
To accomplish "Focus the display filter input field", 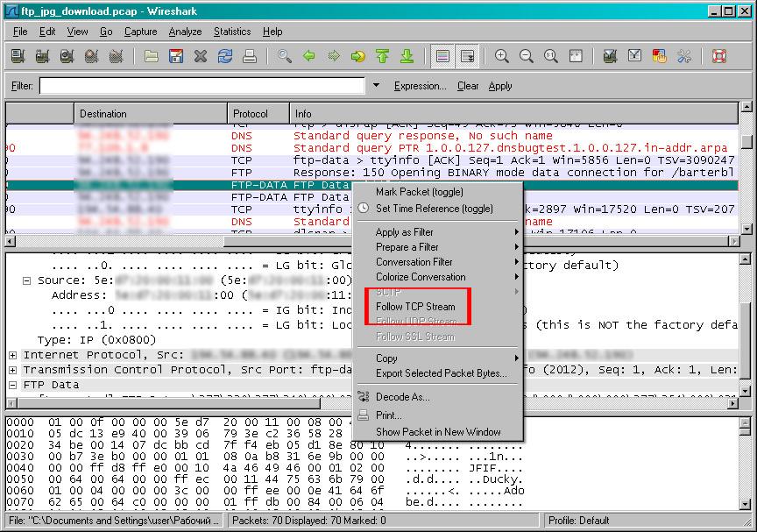I will tap(202, 86).
